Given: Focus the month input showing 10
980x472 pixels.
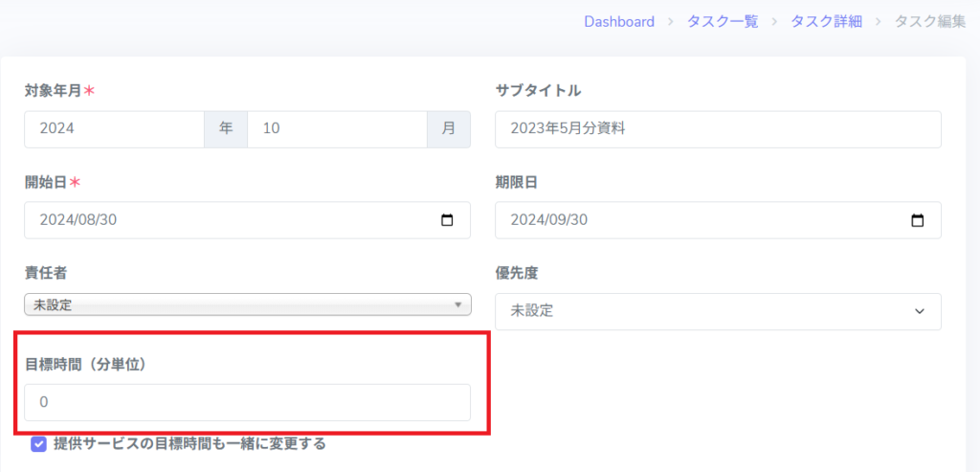Looking at the screenshot, I should 336,129.
